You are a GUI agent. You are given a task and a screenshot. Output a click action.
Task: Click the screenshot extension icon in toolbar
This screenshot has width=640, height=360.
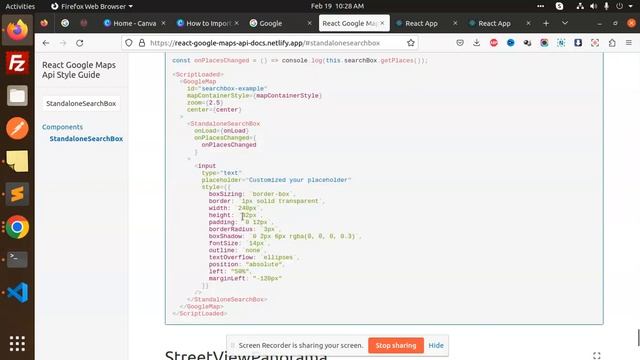tap(595, 43)
